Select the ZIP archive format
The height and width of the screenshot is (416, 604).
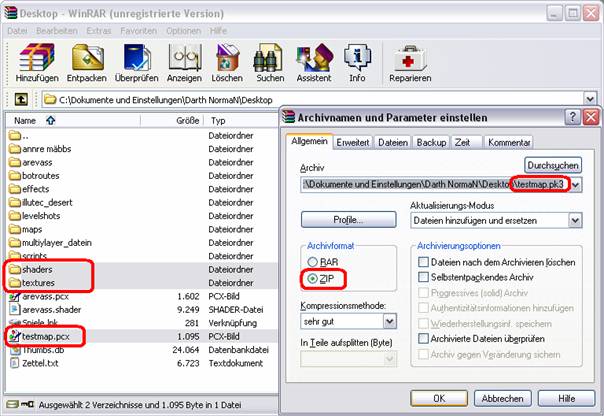(x=313, y=278)
